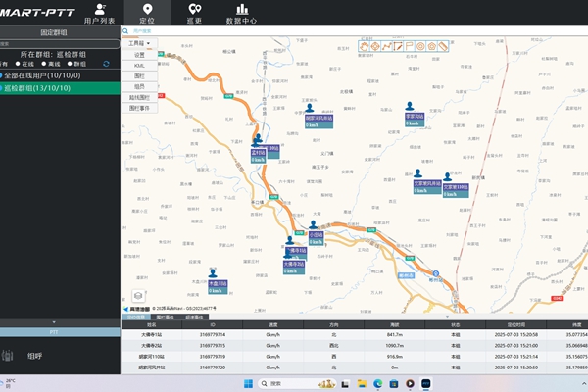The width and height of the screenshot is (588, 392).
Task: Click the 用户搜索 search field above map
Action: 157,32
